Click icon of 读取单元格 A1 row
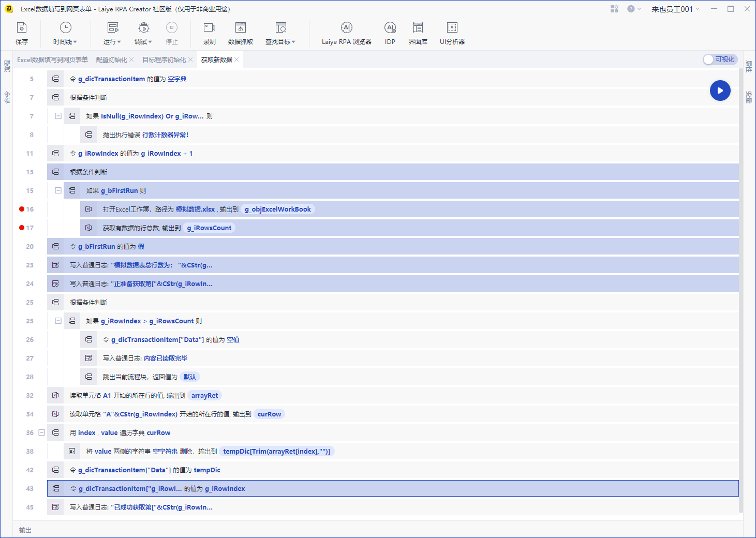This screenshot has height=538, width=756. (55, 395)
